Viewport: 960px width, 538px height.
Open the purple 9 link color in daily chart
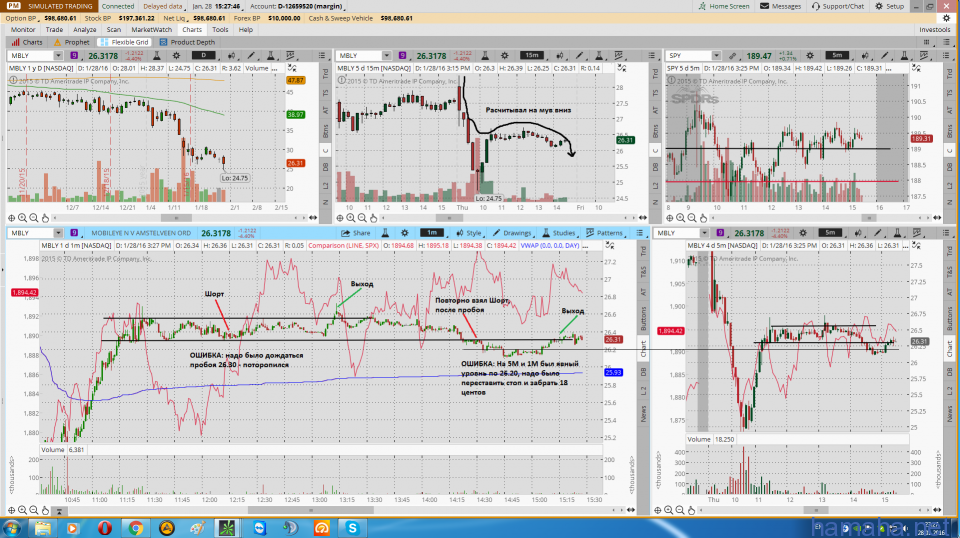[74, 56]
